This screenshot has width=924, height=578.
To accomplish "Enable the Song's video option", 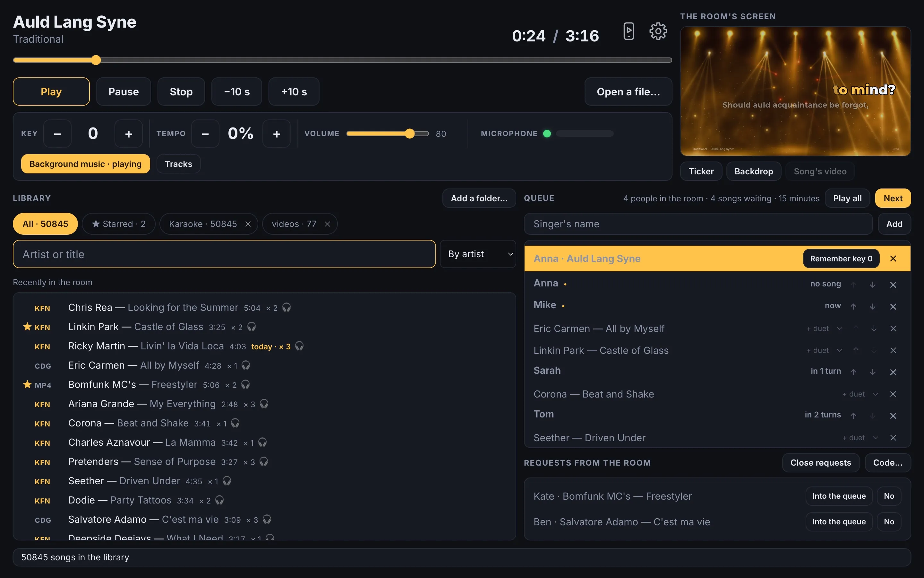I will pos(820,171).
